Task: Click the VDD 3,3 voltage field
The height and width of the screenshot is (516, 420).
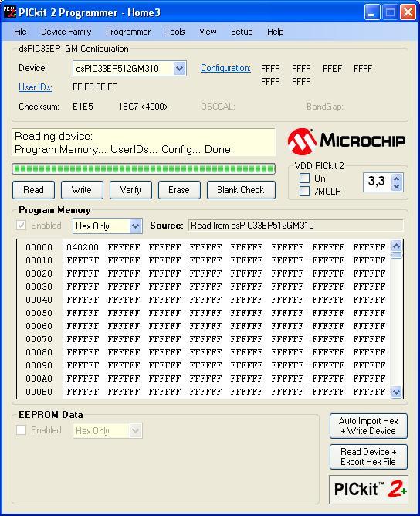Action: (378, 182)
